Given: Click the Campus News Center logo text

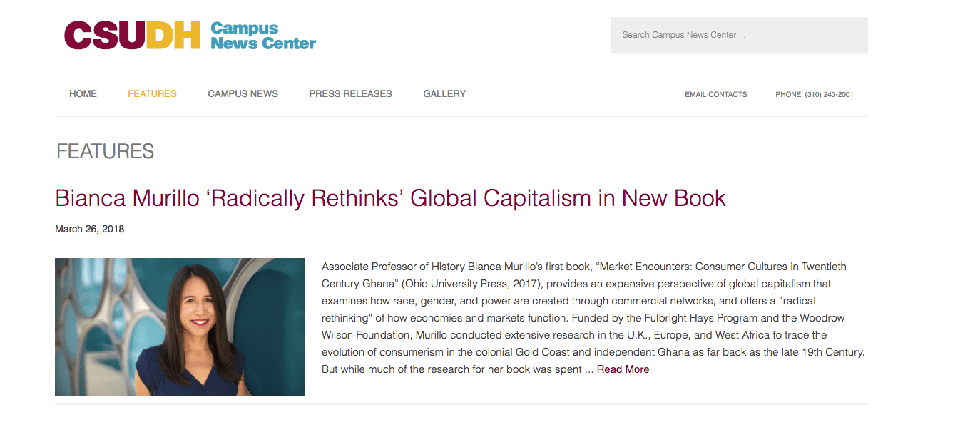Looking at the screenshot, I should coord(262,36).
